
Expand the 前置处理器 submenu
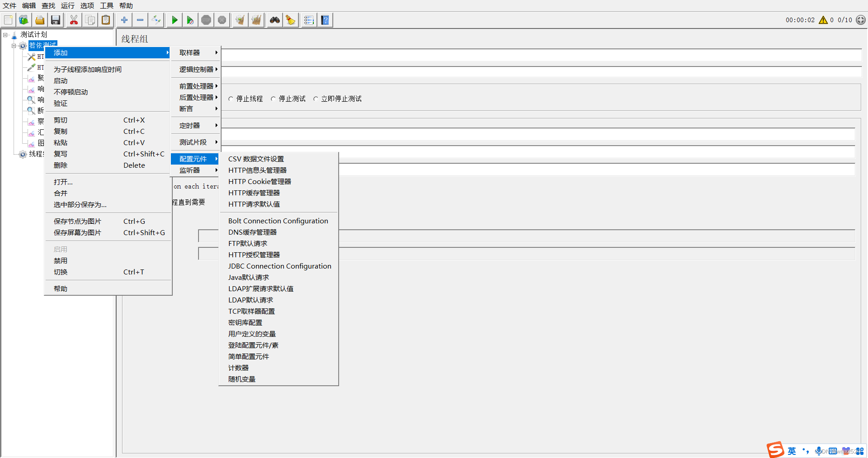(196, 86)
